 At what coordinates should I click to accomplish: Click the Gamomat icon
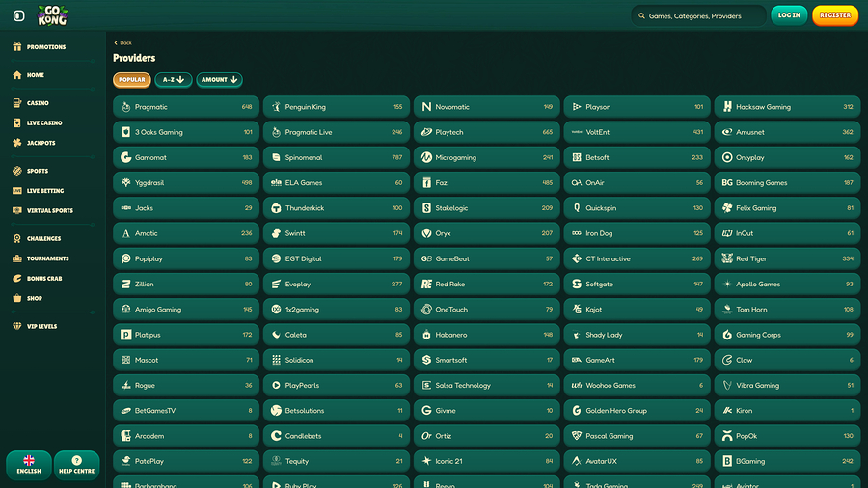click(x=125, y=158)
